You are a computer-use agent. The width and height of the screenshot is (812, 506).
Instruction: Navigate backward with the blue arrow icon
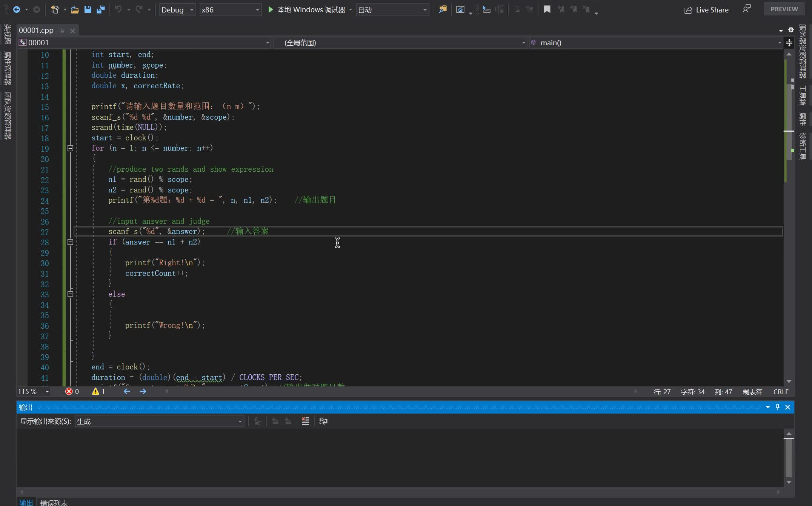17,9
